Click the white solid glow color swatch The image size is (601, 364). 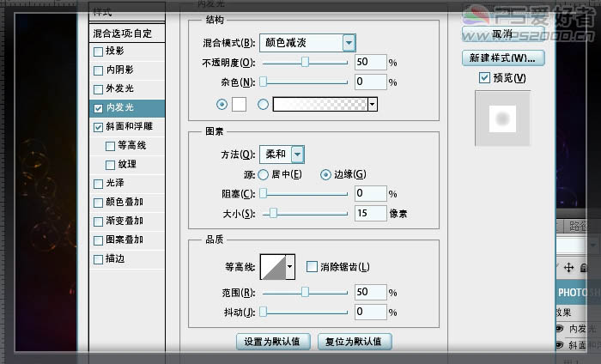point(239,104)
